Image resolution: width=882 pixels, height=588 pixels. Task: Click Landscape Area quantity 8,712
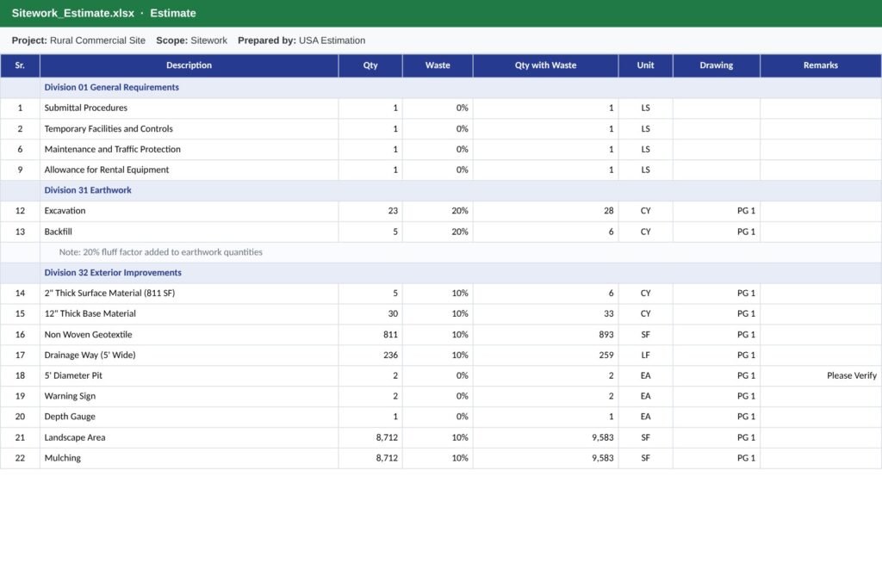tap(370, 437)
